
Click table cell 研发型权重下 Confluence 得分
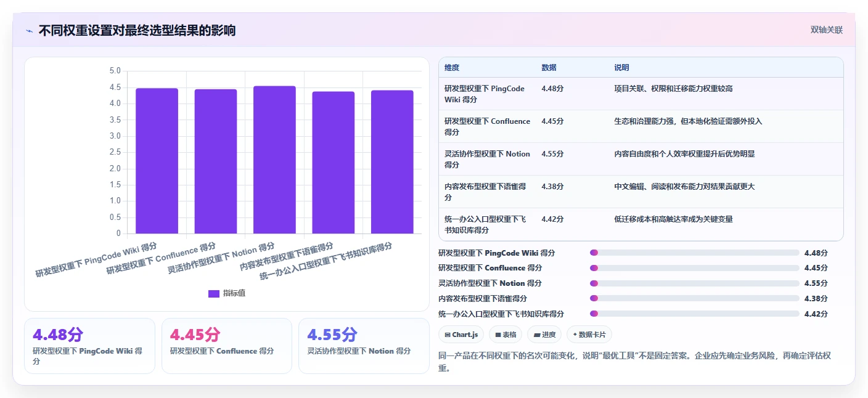pos(488,126)
